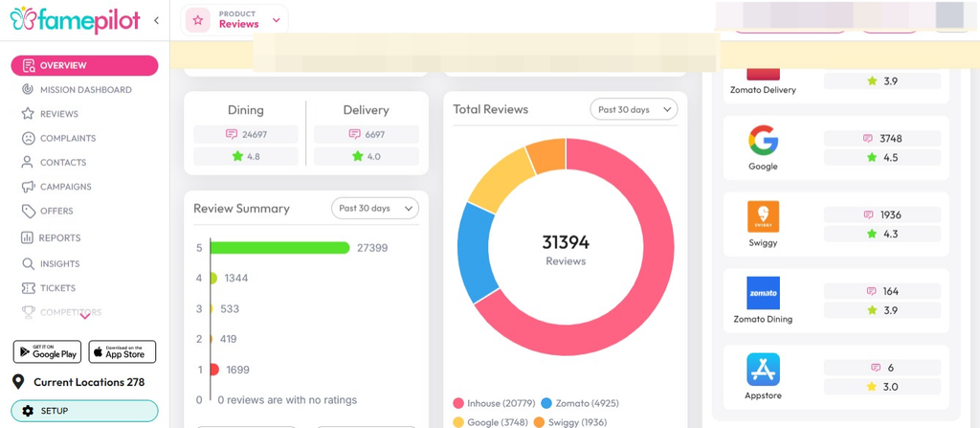
Task: Click the Competitors trophy icon
Action: [28, 311]
